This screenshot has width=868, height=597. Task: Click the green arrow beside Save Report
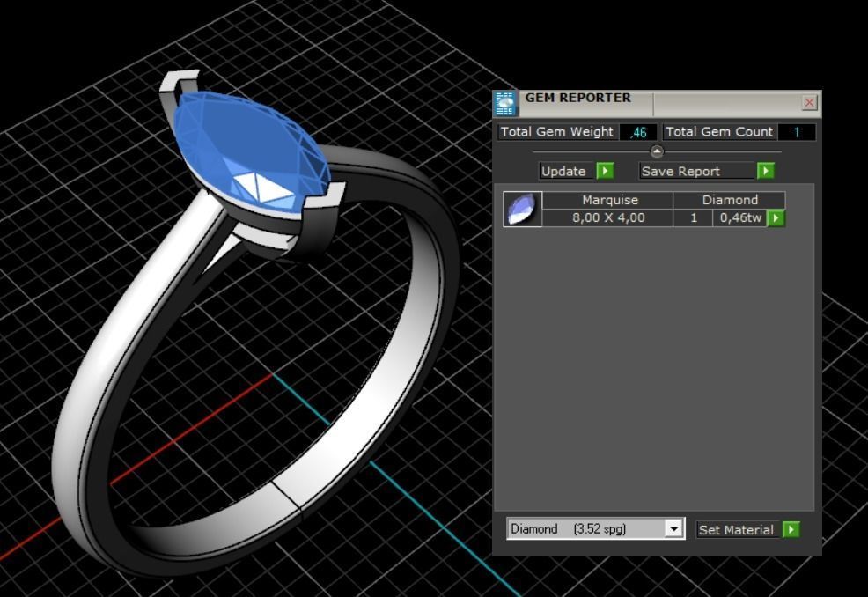tap(766, 171)
